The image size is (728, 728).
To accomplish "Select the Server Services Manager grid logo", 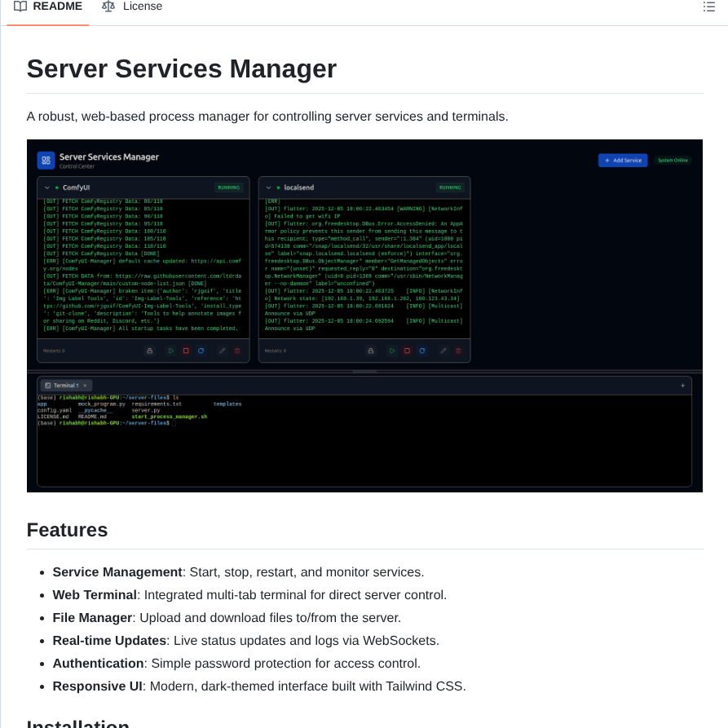I will pyautogui.click(x=46, y=160).
